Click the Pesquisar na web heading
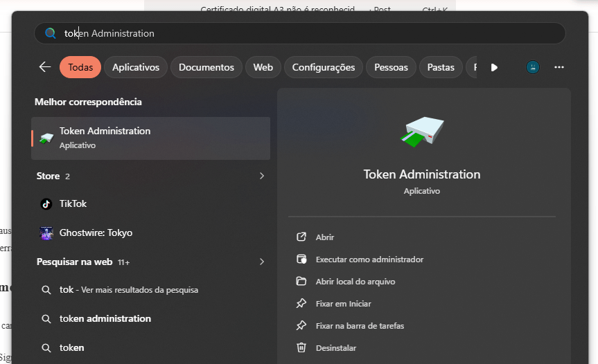This screenshot has width=598, height=364. point(74,262)
